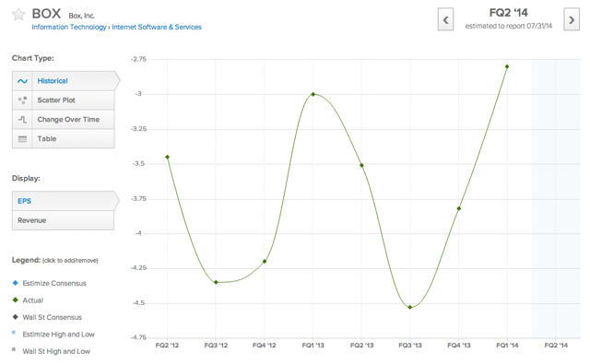
Task: Click the Box, Inc. company name
Action: (82, 16)
